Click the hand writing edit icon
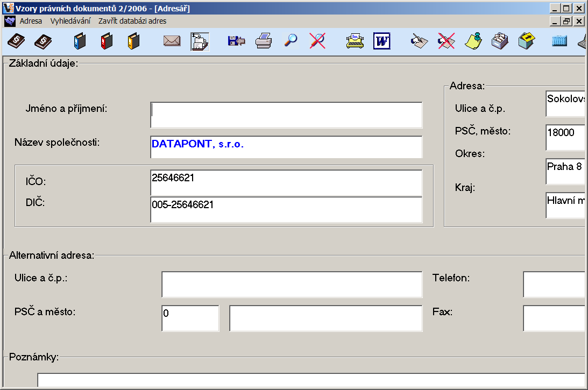Screen dimensions: 588x390 click(419, 41)
